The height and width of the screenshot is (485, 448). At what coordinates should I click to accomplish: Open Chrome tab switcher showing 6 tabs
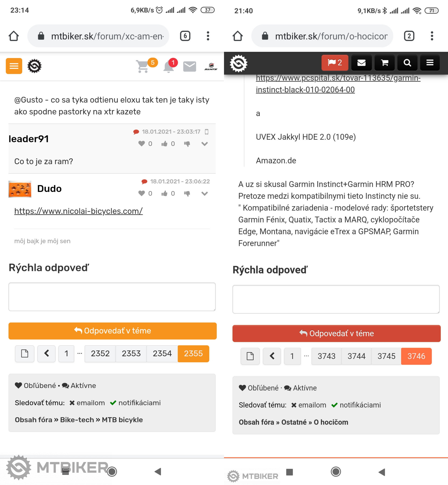[x=185, y=36]
